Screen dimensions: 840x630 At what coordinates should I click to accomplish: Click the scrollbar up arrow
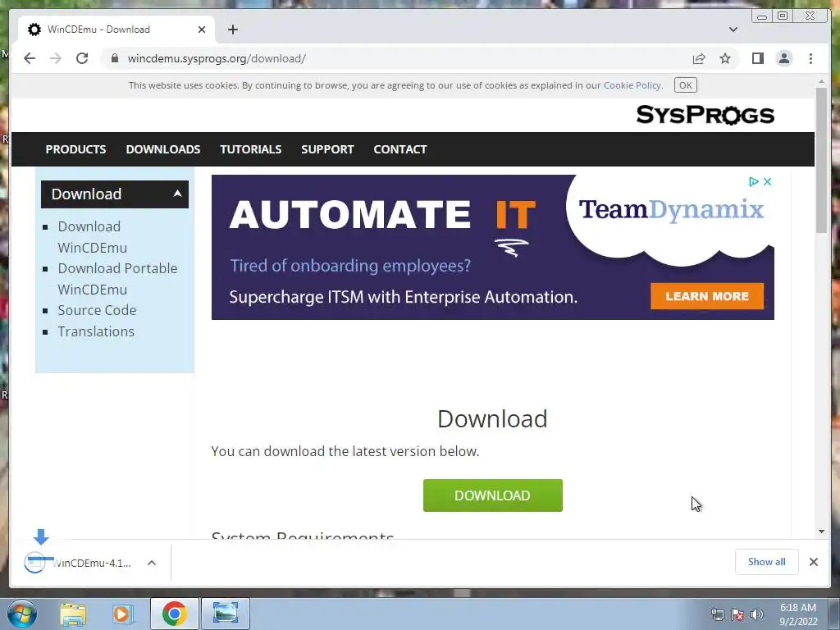[821, 82]
